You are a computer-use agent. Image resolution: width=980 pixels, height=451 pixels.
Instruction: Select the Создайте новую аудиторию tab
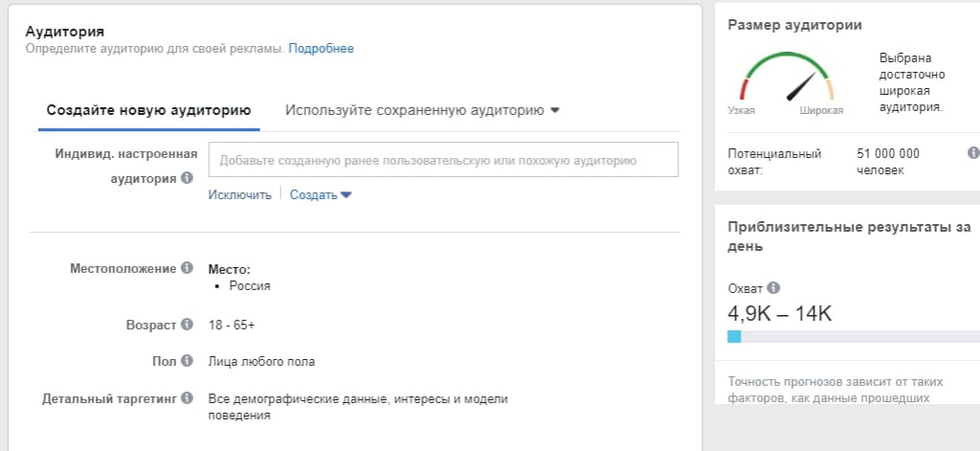click(x=148, y=110)
